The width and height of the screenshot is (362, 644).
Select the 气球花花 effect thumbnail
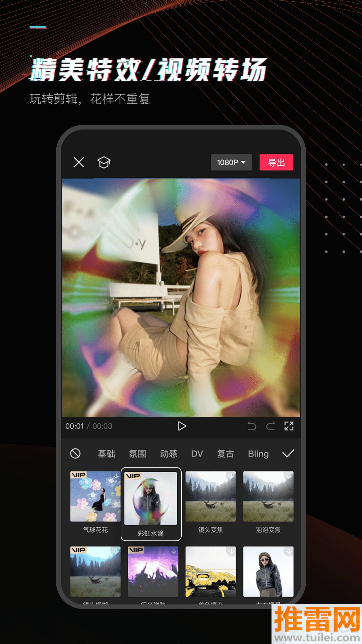[x=95, y=496]
